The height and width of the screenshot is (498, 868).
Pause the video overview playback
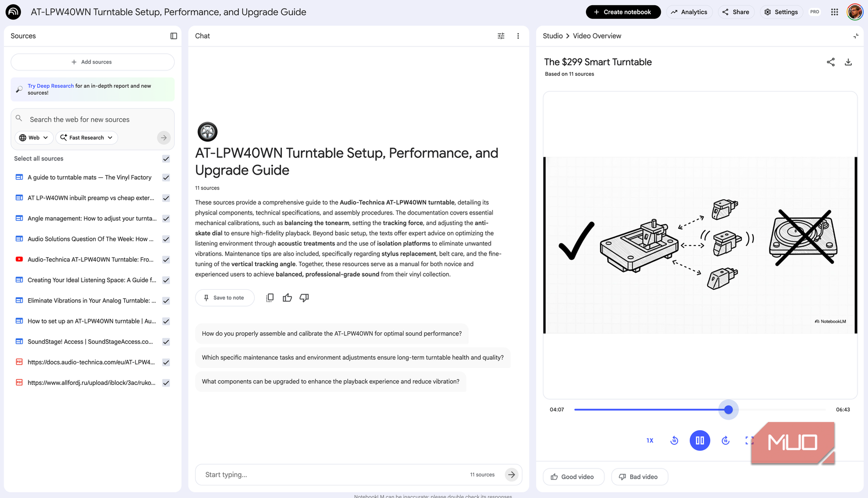tap(700, 441)
